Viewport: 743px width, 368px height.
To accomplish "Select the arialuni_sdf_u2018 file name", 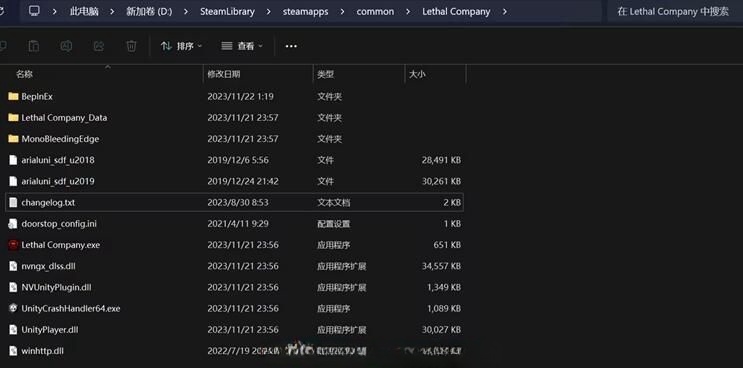I will click(58, 160).
